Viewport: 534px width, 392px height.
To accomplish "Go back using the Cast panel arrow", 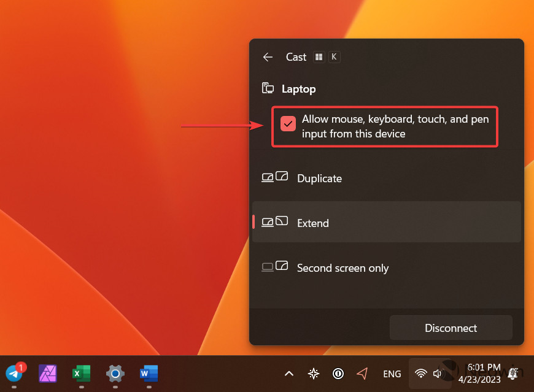I will pyautogui.click(x=268, y=57).
